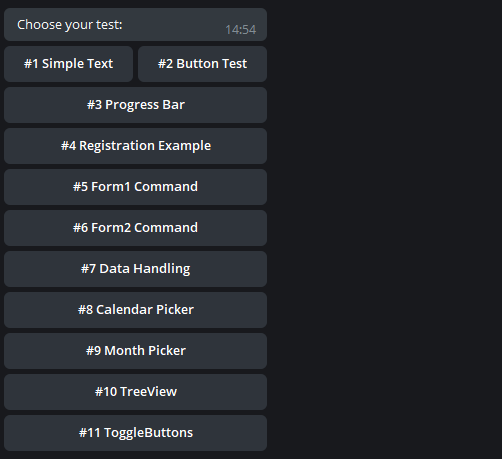Screen dimensions: 502x459
Task: Launch the #5 Form1 Command test
Action: click(x=135, y=187)
